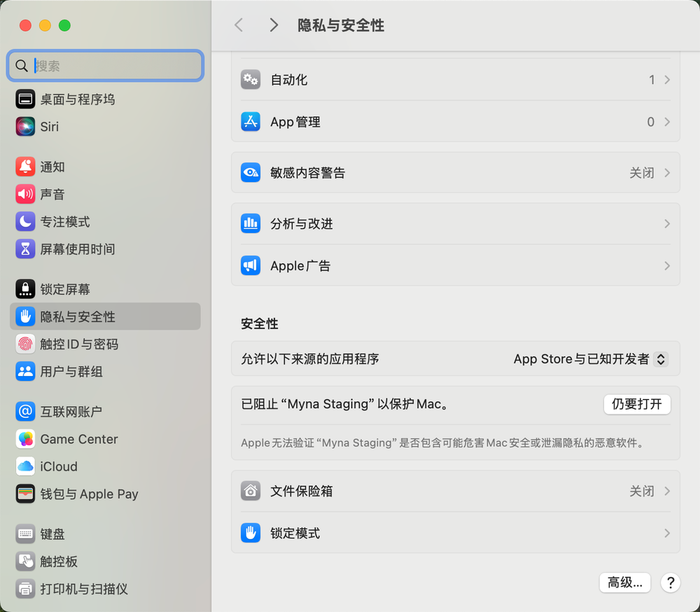
Task: Click the blue hand icon for 锁定模式
Action: click(251, 533)
